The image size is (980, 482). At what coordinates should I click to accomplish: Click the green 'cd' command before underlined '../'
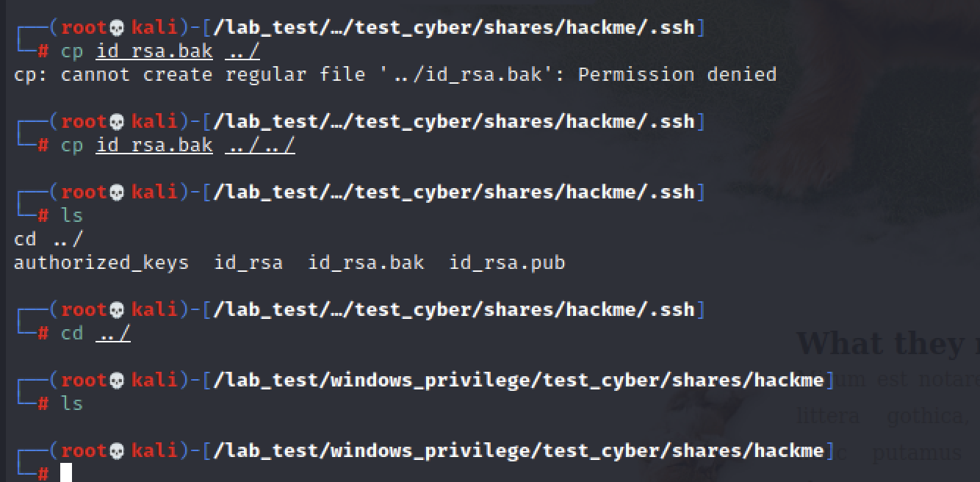tap(72, 333)
